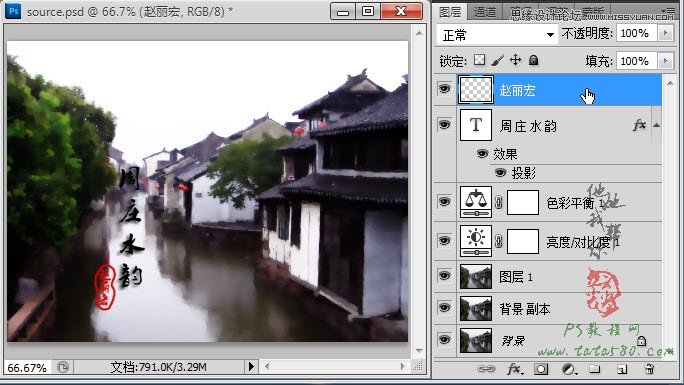This screenshot has height=385, width=684.
Task: Click the status bar preview icon beside 66.67%
Action: pyautogui.click(x=63, y=367)
